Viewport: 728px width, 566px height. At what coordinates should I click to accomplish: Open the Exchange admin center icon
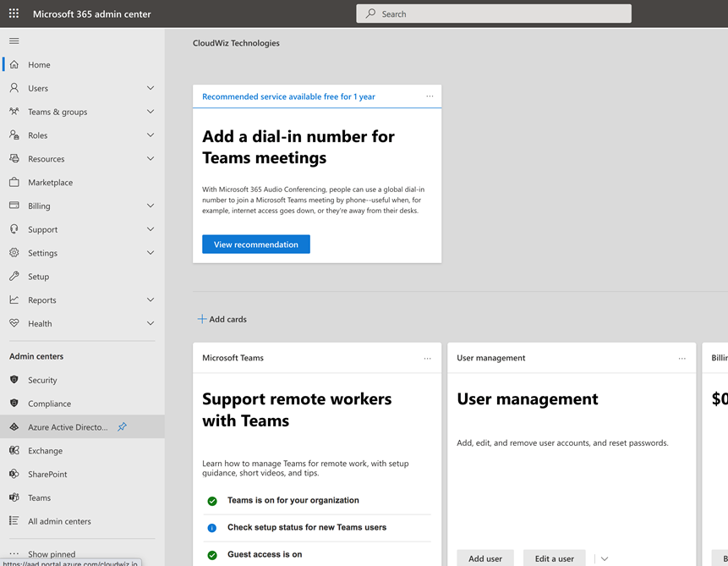pos(14,451)
